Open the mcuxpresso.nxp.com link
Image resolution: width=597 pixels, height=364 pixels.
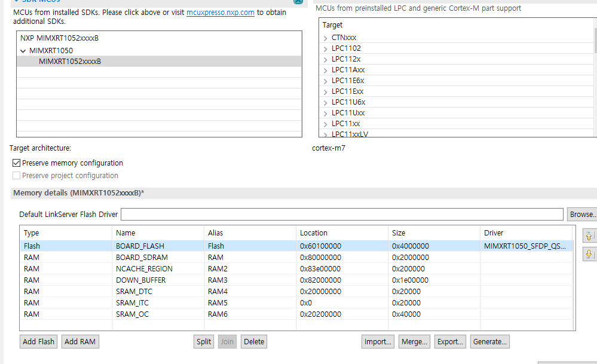tap(221, 11)
